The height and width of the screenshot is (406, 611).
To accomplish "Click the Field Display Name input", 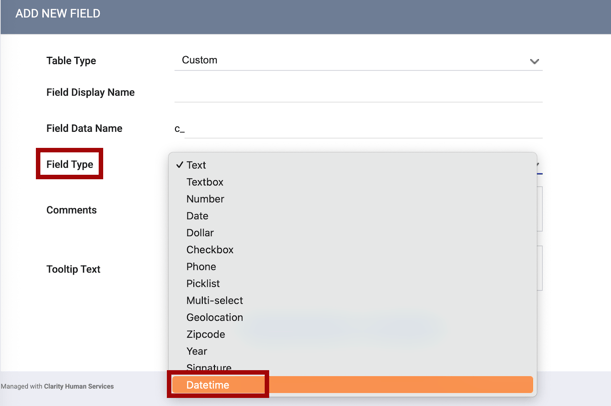I will point(358,92).
